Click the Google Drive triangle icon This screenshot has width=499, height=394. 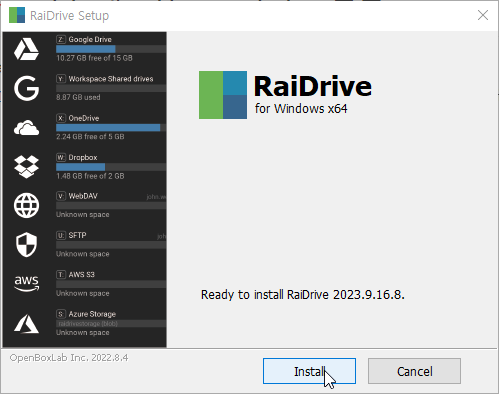(x=26, y=49)
